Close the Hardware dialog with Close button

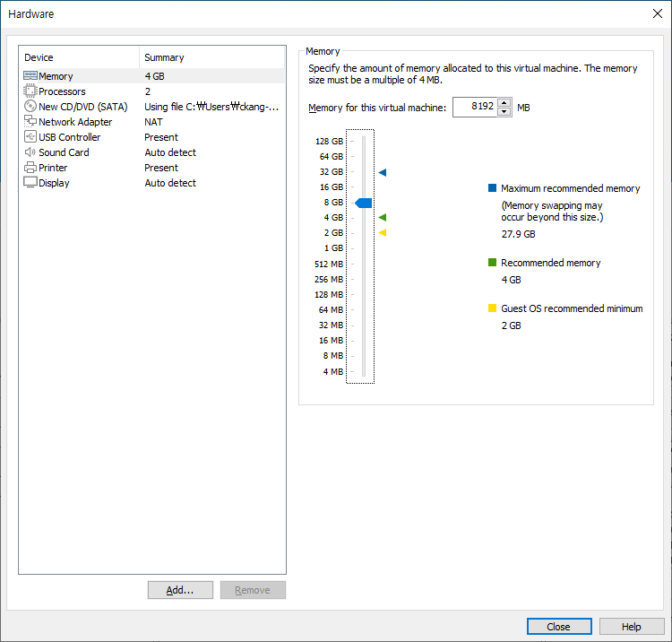tap(559, 627)
